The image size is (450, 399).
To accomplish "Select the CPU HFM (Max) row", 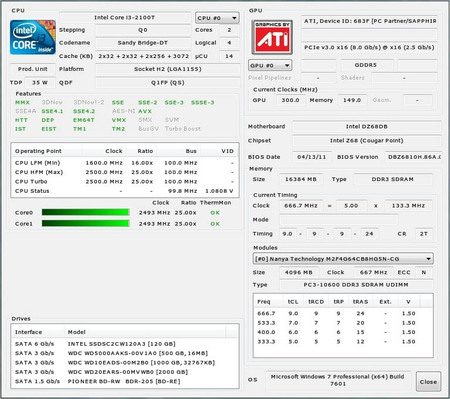I will coord(125,172).
